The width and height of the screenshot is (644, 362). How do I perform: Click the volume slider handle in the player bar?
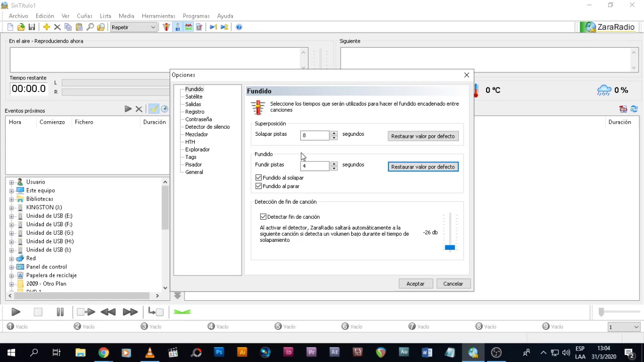(601, 312)
